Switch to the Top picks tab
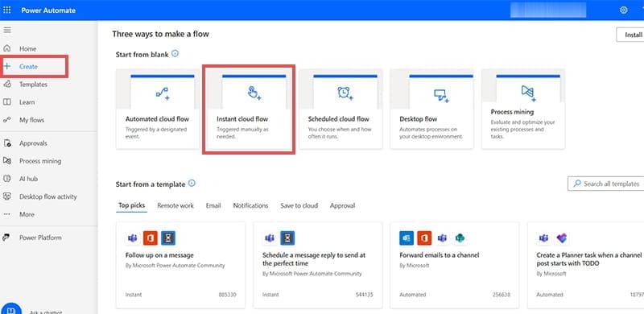This screenshot has height=314, width=644. click(131, 205)
